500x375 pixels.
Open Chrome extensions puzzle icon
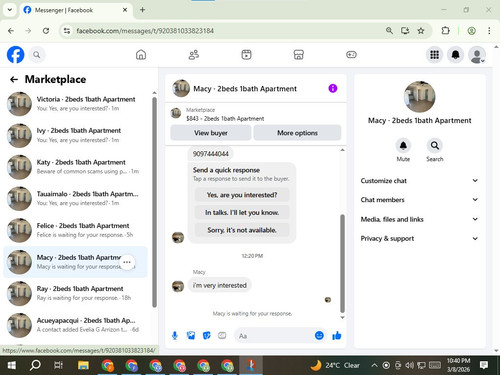(445, 31)
